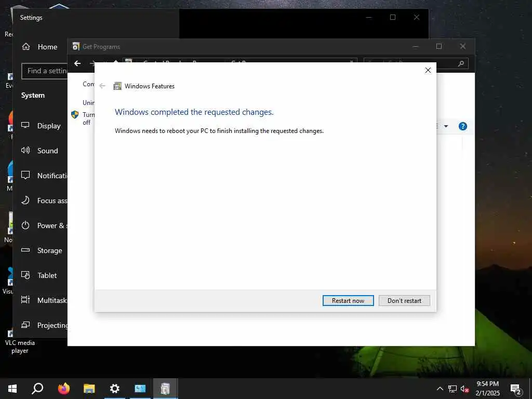Click the network icon in system tray
This screenshot has height=399, width=532.
tap(453, 389)
